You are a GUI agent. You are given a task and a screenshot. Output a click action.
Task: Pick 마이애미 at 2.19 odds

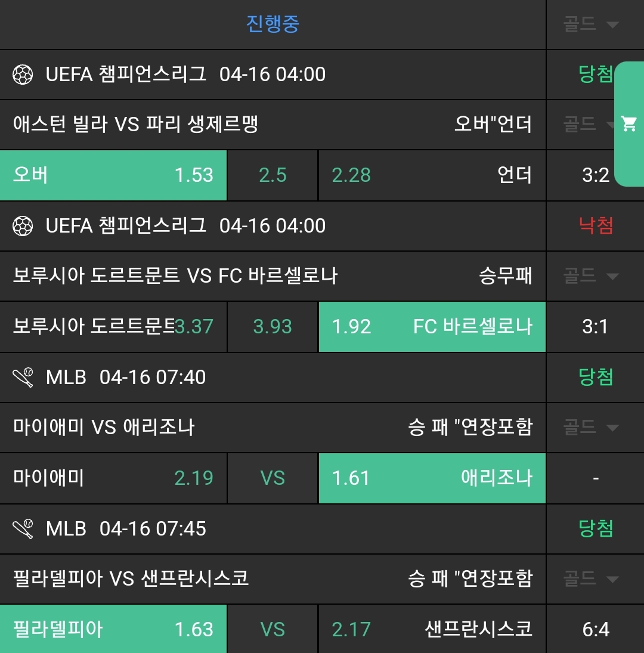(113, 478)
